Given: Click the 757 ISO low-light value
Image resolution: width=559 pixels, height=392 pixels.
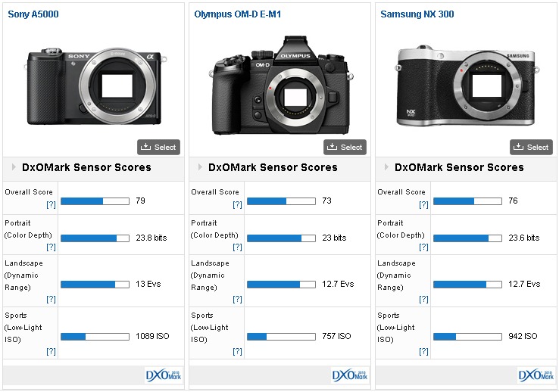Looking at the screenshot, I should point(336,336).
